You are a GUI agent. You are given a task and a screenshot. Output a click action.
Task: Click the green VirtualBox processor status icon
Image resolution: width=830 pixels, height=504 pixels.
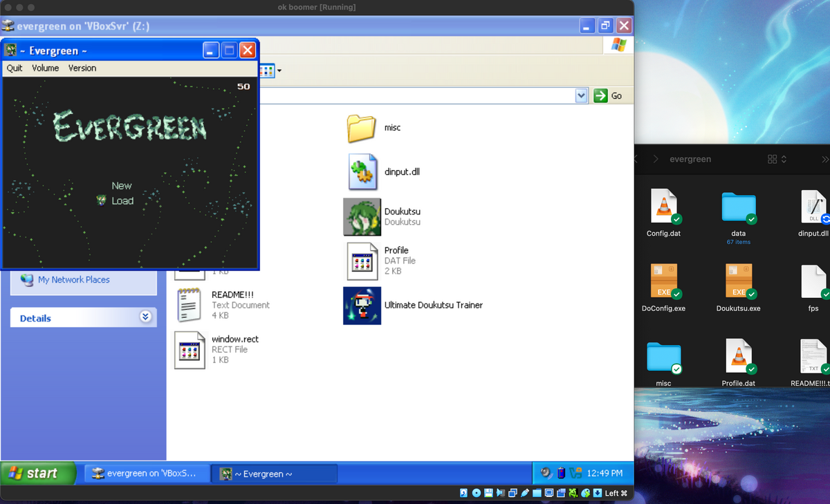(573, 493)
